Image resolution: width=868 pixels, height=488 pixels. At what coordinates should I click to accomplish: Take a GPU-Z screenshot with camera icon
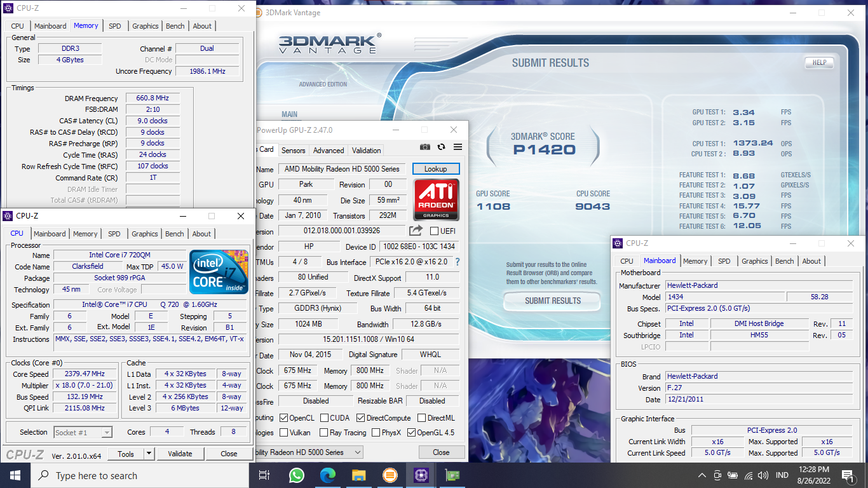tap(425, 147)
